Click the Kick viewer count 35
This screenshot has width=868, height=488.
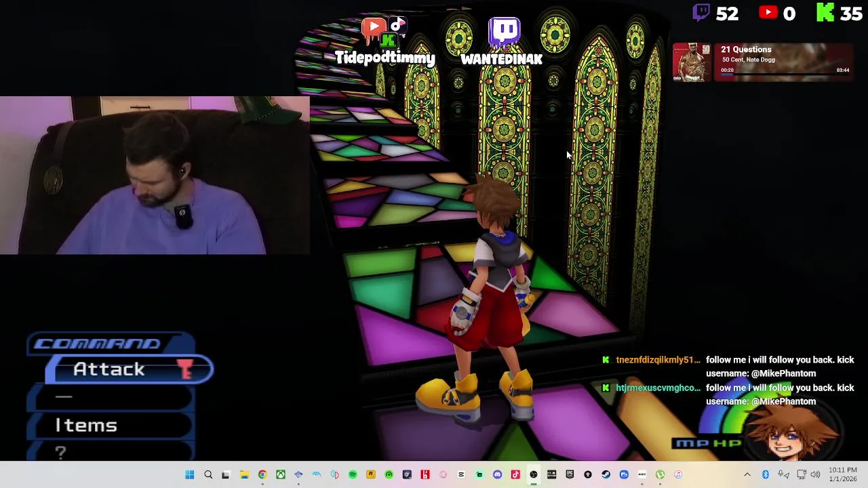click(x=850, y=14)
